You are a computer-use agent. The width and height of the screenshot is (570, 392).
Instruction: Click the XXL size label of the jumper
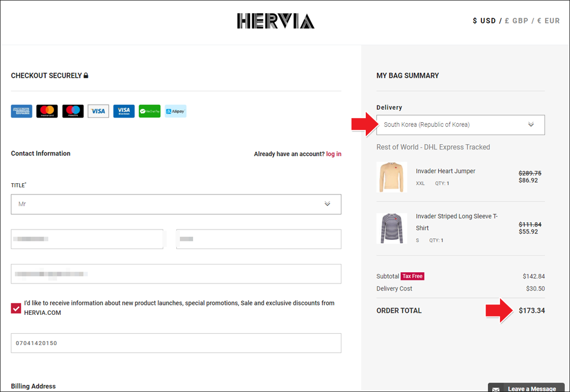(420, 184)
